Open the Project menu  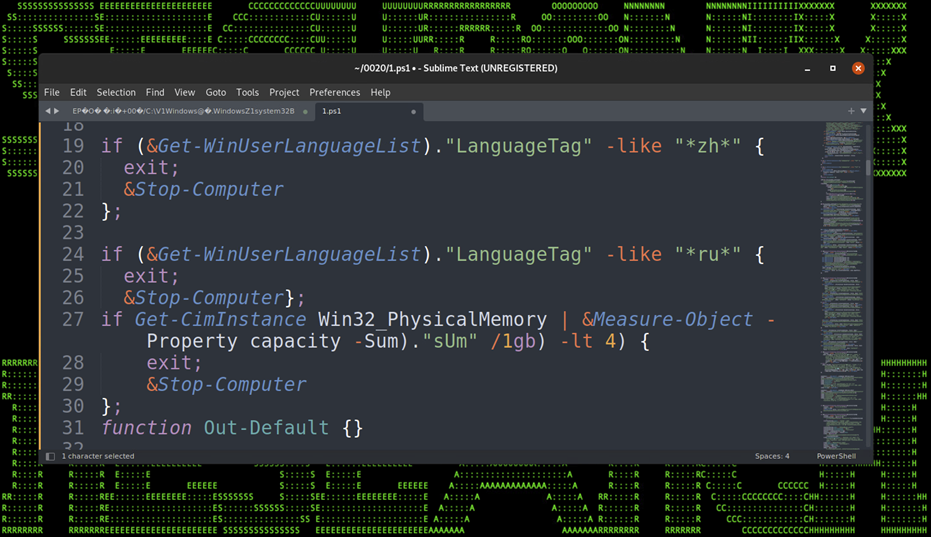(x=284, y=92)
